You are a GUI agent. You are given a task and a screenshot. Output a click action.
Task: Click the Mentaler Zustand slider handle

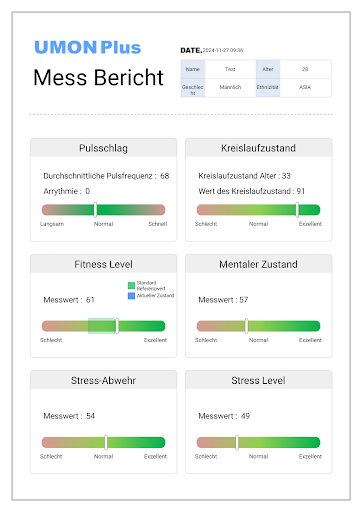[x=246, y=326]
